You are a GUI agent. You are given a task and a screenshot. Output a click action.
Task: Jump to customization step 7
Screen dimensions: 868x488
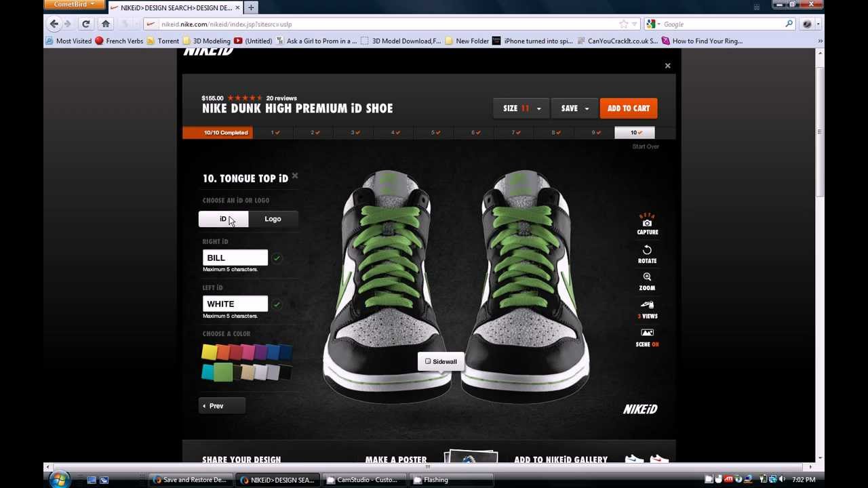[515, 133]
